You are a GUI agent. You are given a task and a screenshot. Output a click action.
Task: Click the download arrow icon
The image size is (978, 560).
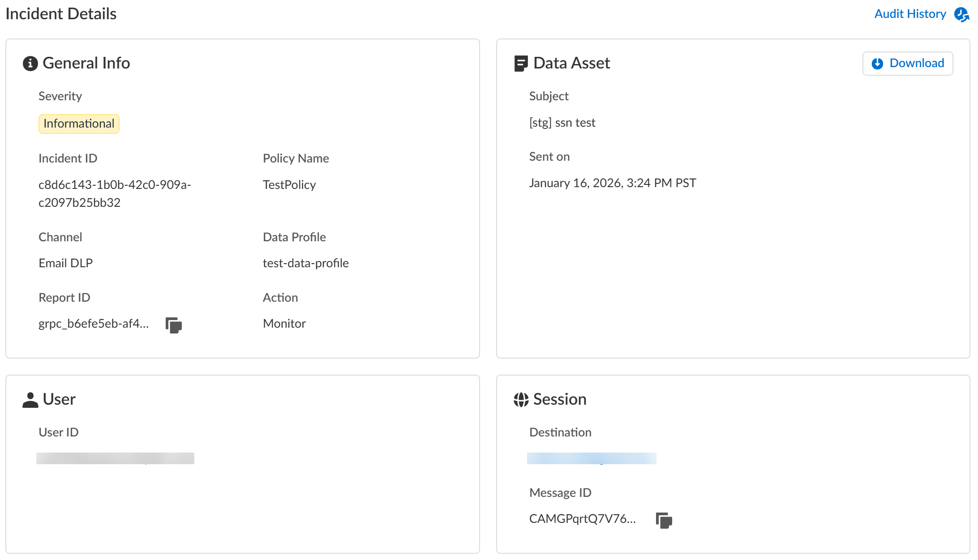coord(877,64)
